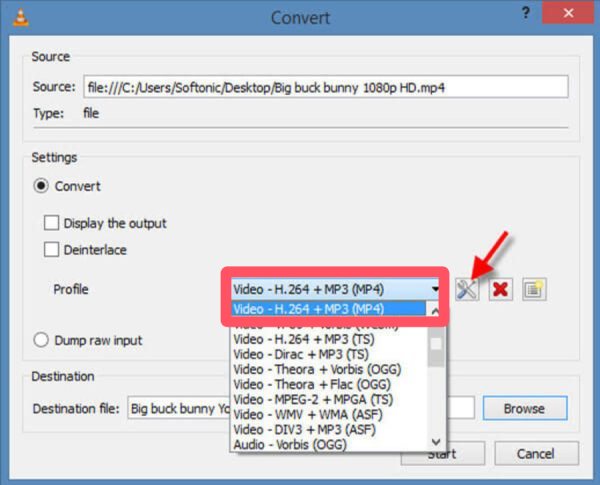The image size is (600, 485).
Task: Select the Convert radio button
Action: 41,186
